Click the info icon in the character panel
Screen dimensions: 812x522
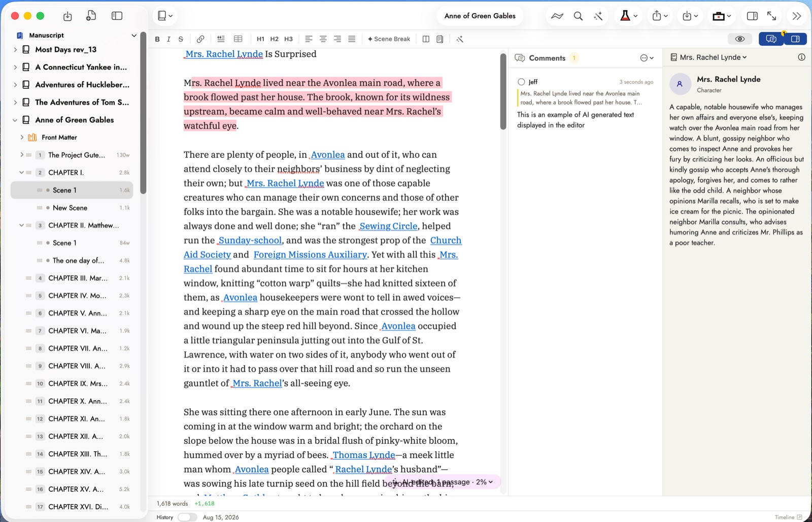click(x=801, y=57)
